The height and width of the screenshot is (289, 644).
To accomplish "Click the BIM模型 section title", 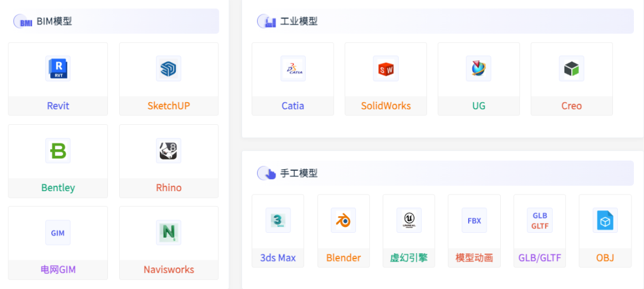I will [54, 21].
